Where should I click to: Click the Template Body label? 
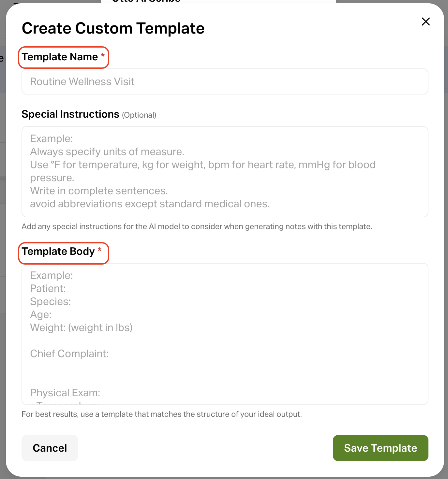58,252
